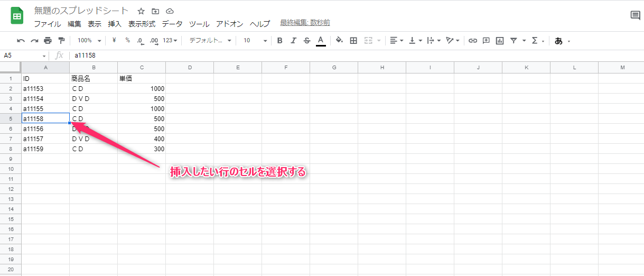
Task: Decrease decimal places
Action: pyautogui.click(x=140, y=40)
